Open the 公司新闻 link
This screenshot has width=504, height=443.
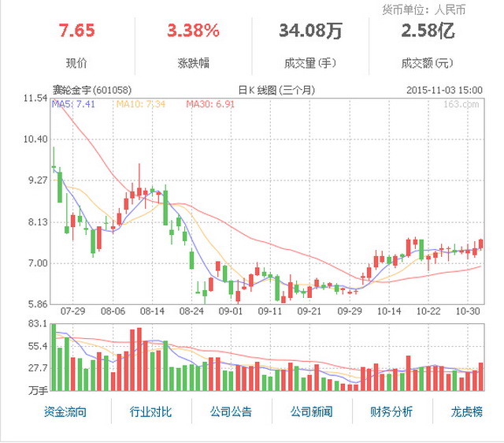click(311, 411)
